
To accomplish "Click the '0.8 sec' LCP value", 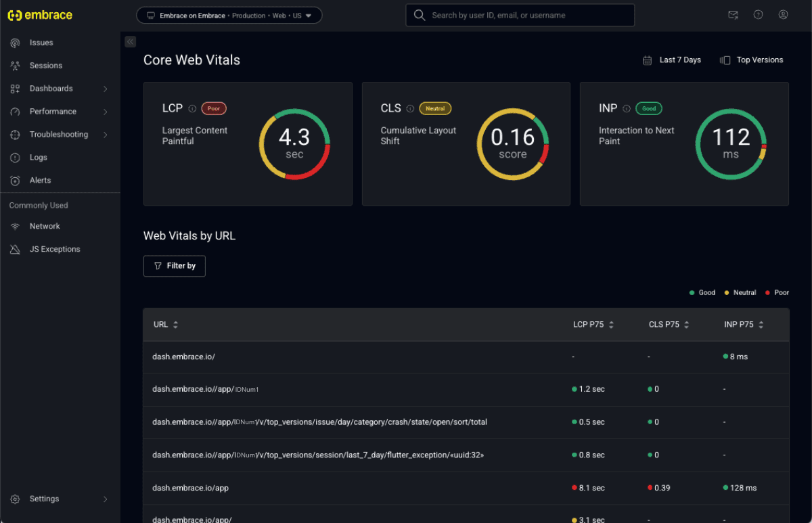I will (588, 455).
